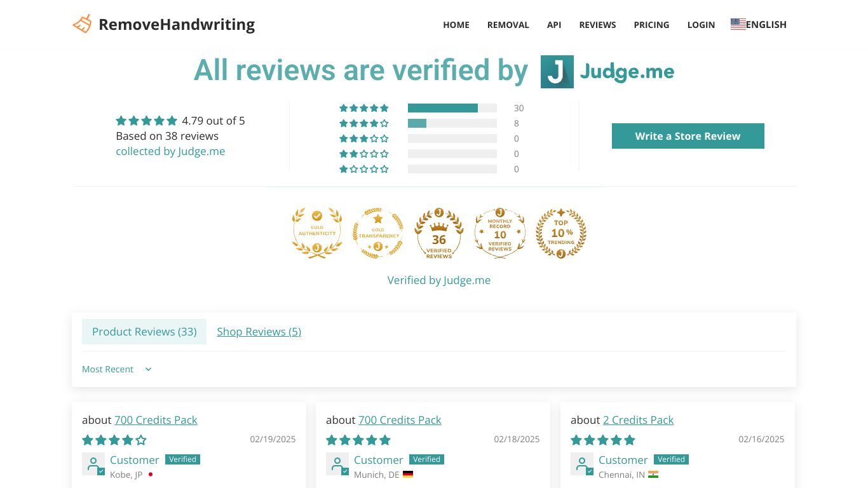Filter by four-star reviews row stars
This screenshot has width=868, height=488.
click(x=364, y=123)
